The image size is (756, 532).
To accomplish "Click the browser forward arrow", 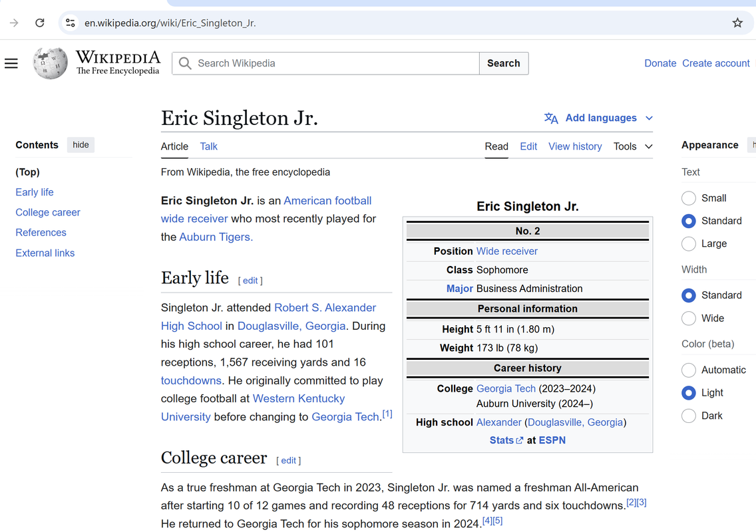I will click(14, 23).
